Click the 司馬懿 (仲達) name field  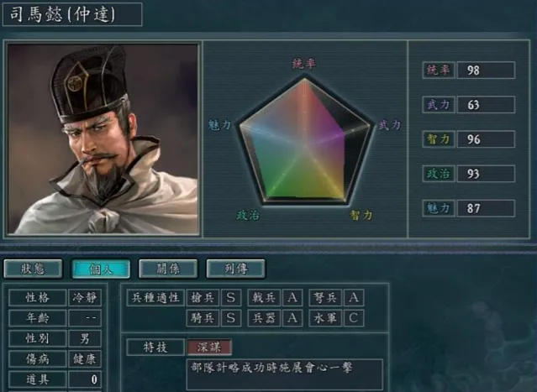72,14
